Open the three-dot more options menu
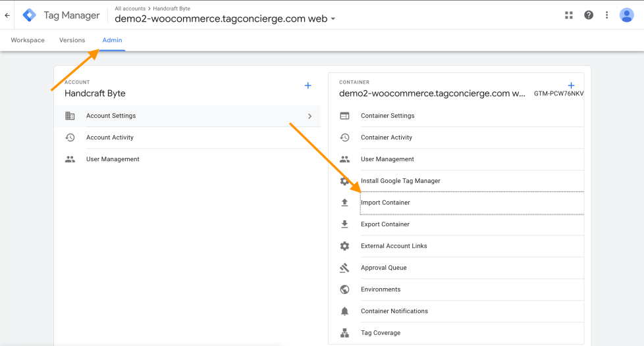The image size is (644, 346). (607, 15)
